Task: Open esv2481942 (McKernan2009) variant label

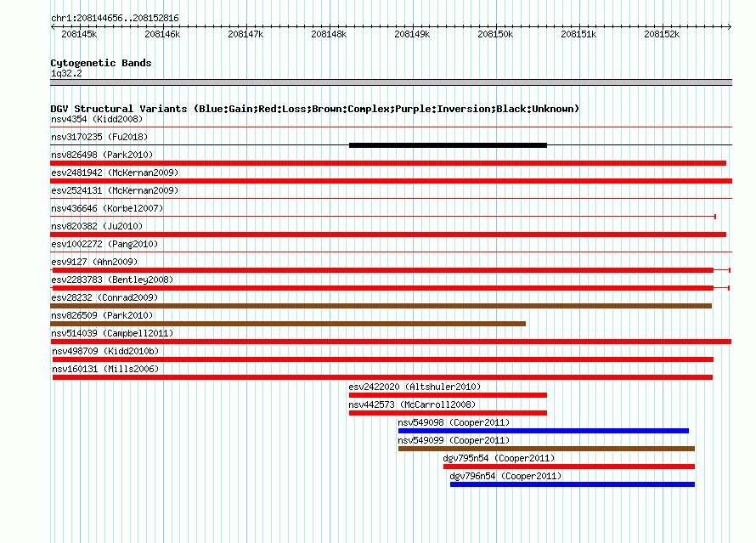Action: coord(115,173)
